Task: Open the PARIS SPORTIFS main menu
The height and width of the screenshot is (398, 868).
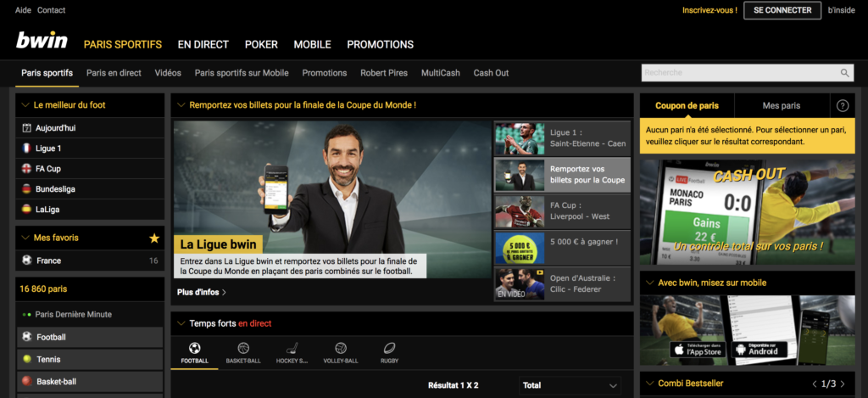Action: click(x=123, y=45)
